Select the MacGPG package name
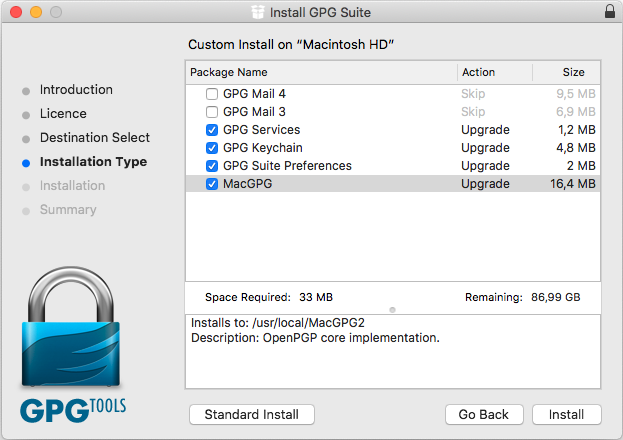 248,184
